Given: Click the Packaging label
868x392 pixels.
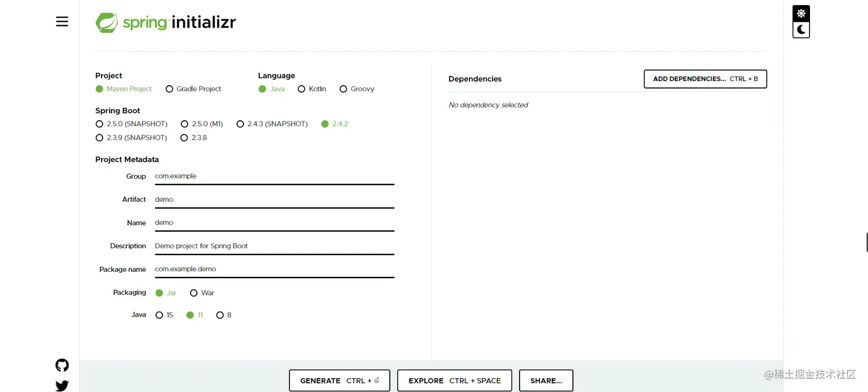Looking at the screenshot, I should coord(130,293).
